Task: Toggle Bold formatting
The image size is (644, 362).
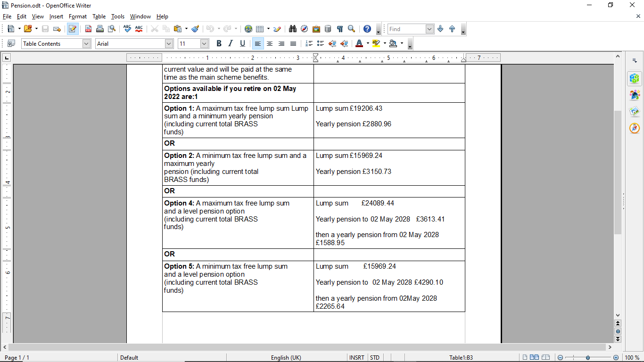Action: tap(219, 43)
